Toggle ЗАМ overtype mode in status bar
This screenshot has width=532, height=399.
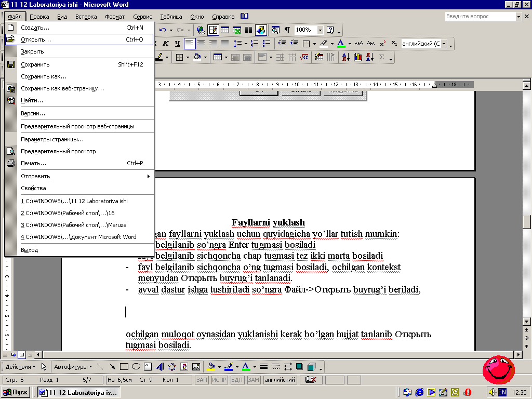pyautogui.click(x=254, y=380)
